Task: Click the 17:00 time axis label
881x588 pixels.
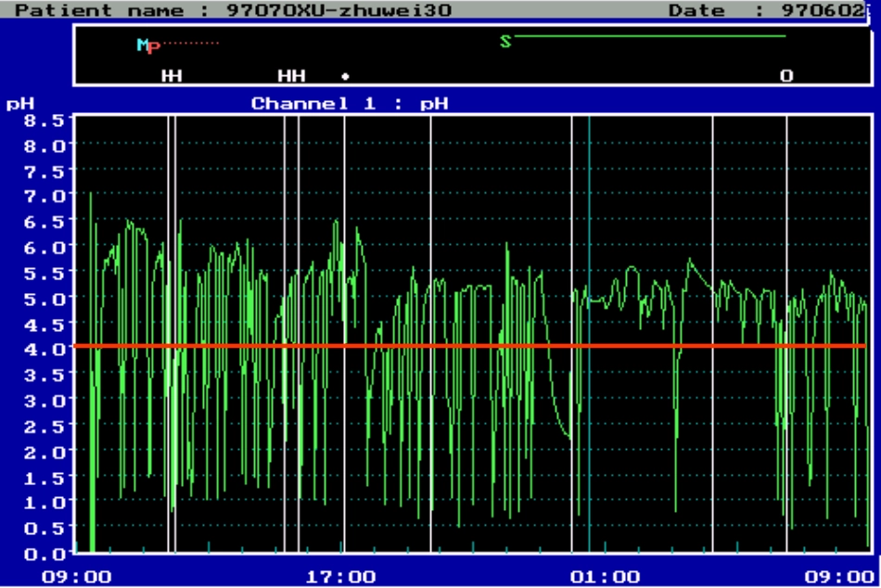Action: [340, 577]
